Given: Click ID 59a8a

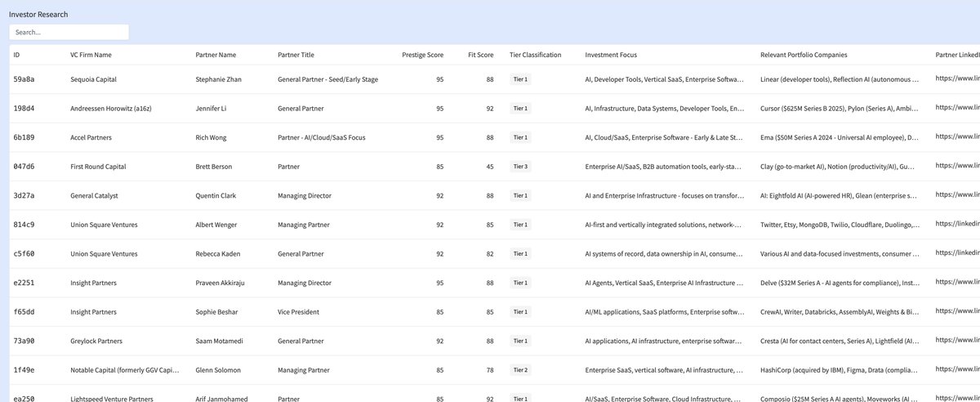Looking at the screenshot, I should tap(24, 79).
